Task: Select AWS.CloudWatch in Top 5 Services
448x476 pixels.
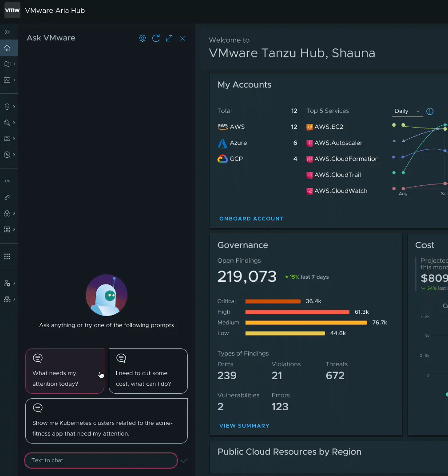Action: click(x=337, y=191)
